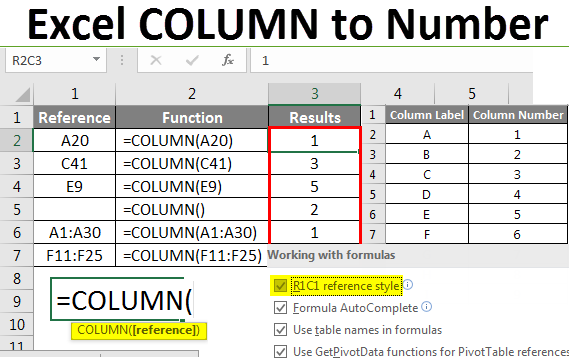The image size is (569, 362).
Task: Select the cell containing A1:A30
Action: click(75, 233)
